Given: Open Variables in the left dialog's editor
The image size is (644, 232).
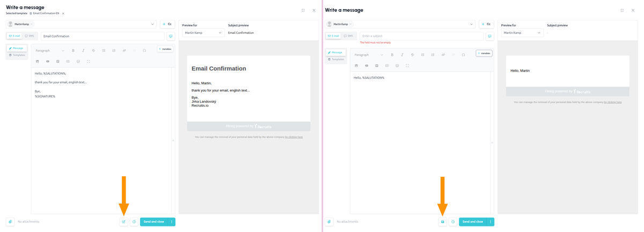Looking at the screenshot, I should tap(165, 49).
